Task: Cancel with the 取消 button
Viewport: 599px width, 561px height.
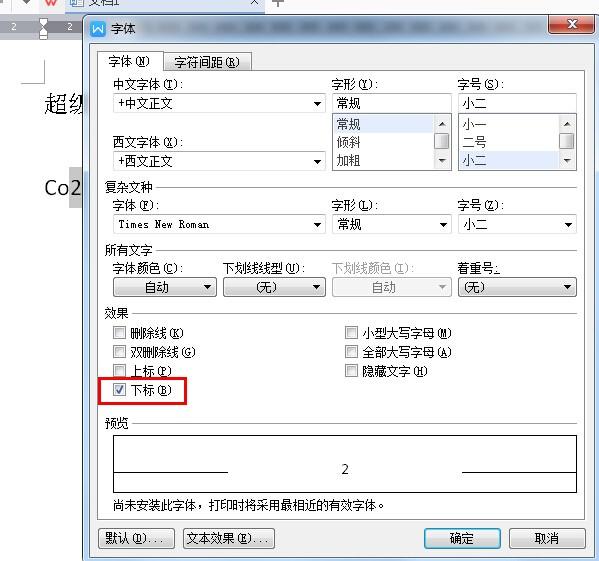Action: [547, 538]
